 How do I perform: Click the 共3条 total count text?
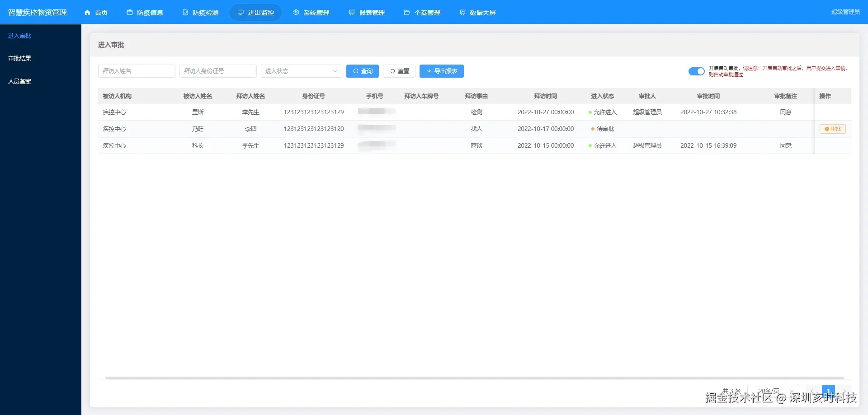pos(731,391)
